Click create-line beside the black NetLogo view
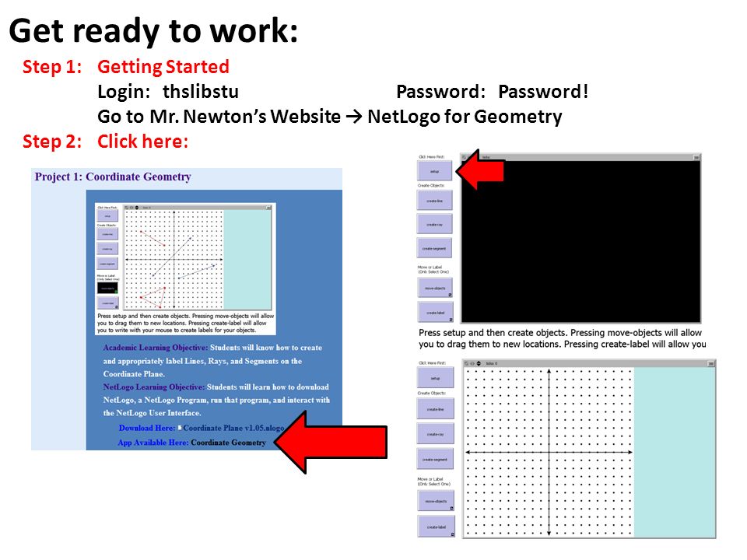Viewport: 747px width, 560px height. point(434,201)
